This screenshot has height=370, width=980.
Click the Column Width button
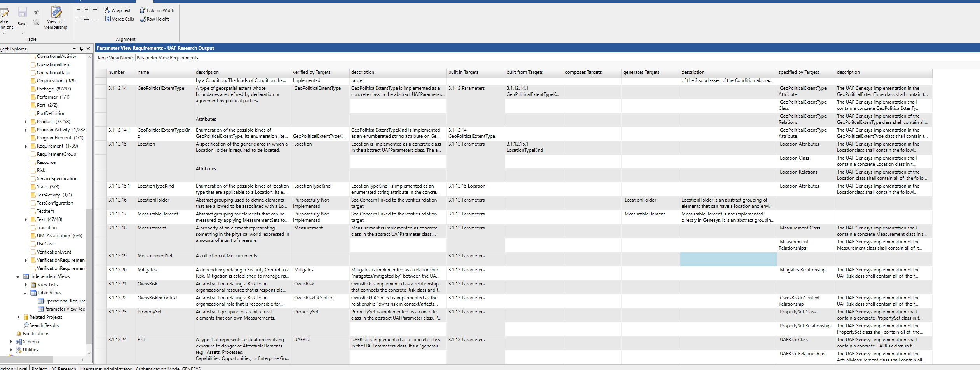tap(157, 10)
